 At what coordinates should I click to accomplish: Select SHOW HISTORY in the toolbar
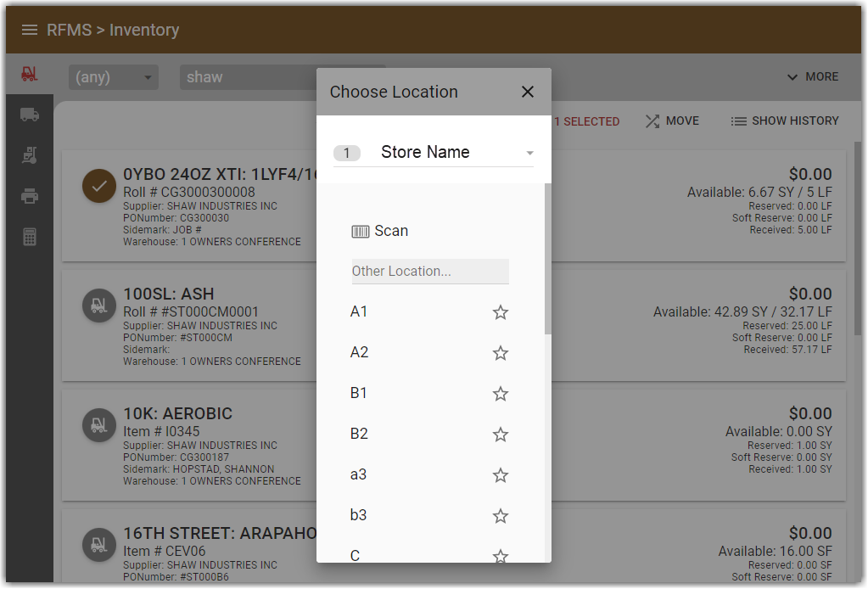click(x=784, y=121)
